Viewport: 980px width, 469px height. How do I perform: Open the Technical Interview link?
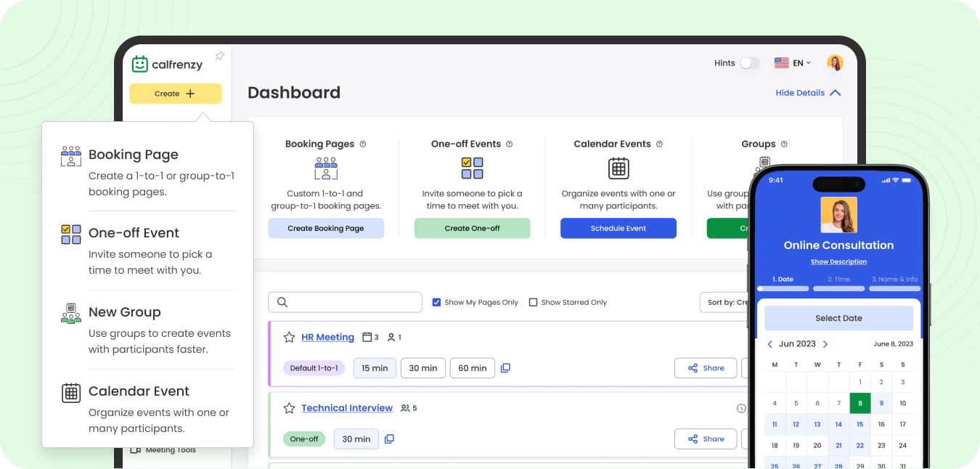coord(347,408)
